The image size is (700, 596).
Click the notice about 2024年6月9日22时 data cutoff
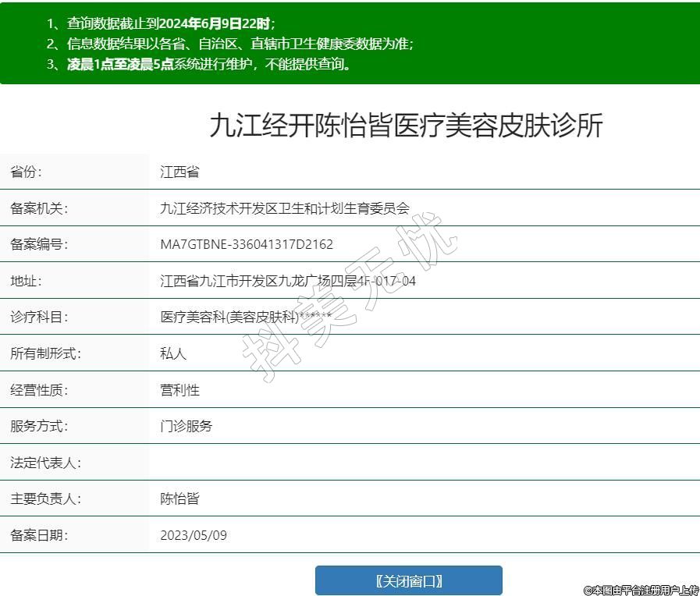(x=161, y=23)
